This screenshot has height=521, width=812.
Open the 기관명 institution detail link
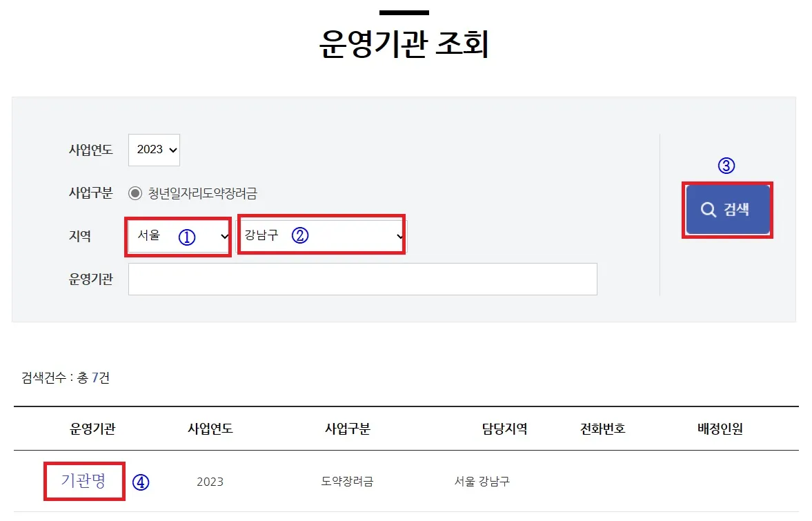83,481
